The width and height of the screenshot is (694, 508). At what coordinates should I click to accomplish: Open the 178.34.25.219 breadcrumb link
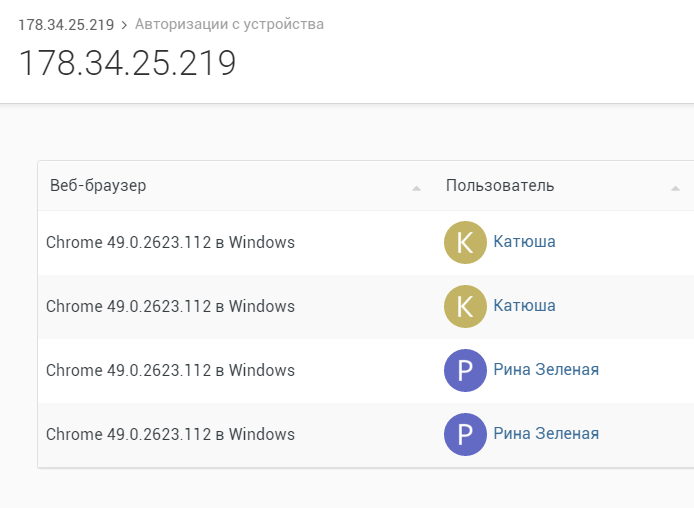pos(66,24)
